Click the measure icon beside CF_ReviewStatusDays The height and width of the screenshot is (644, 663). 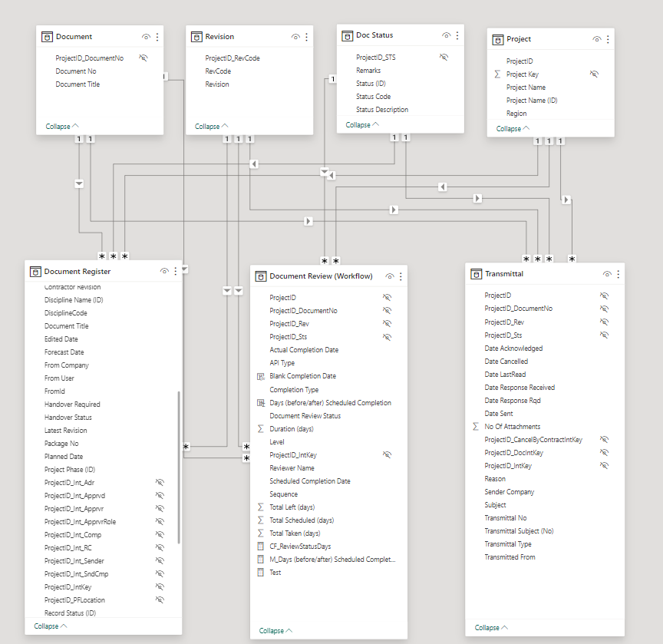coord(260,547)
